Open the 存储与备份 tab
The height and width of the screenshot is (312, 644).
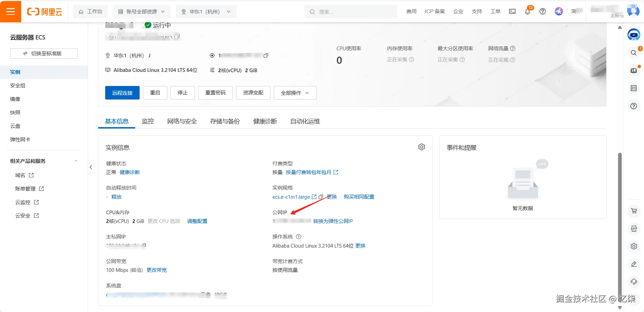pyautogui.click(x=225, y=121)
